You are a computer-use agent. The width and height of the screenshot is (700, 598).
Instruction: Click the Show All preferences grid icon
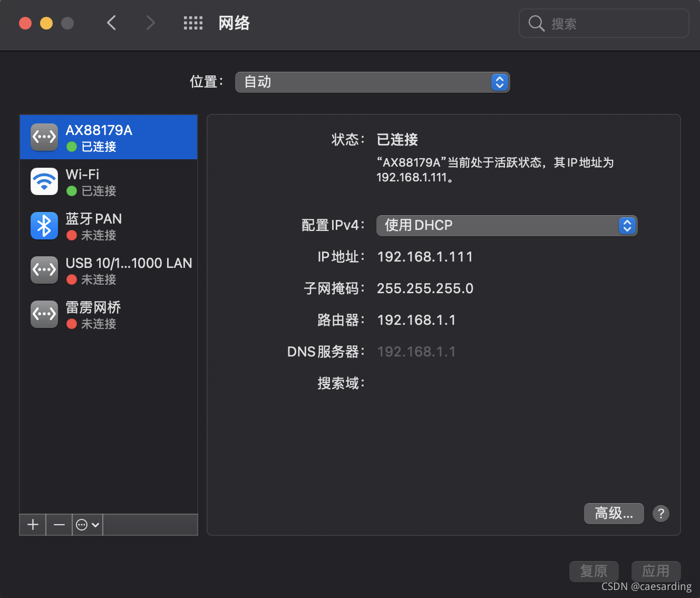point(193,23)
